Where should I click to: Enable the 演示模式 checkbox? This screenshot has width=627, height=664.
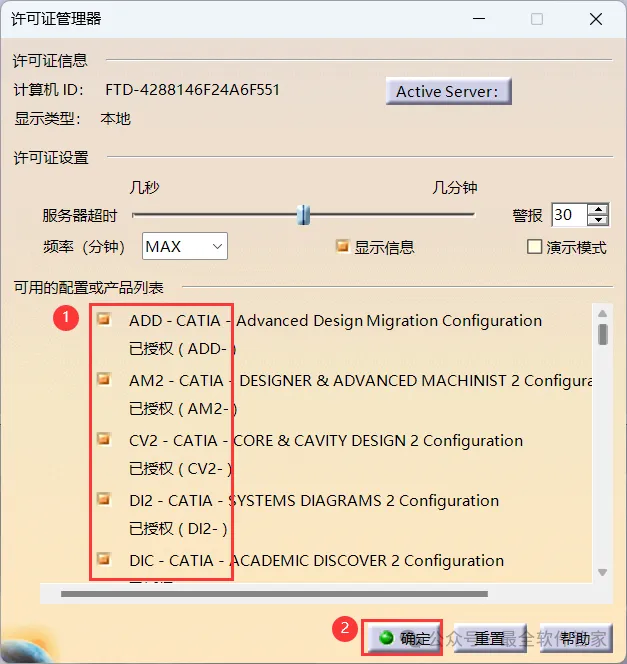coord(534,246)
